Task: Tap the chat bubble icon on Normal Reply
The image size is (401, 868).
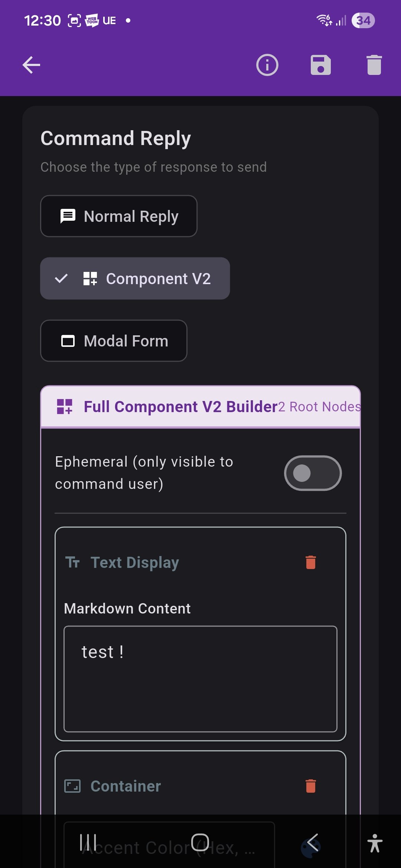Action: 68,216
